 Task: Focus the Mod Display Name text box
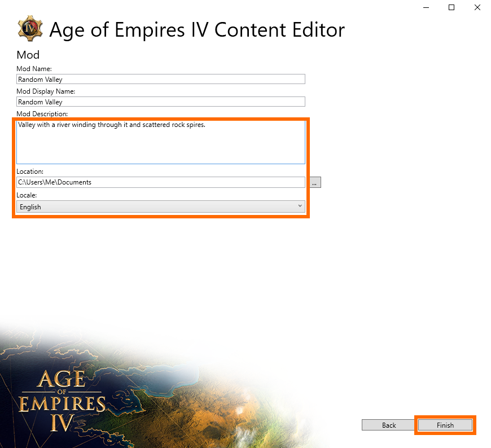(161, 102)
